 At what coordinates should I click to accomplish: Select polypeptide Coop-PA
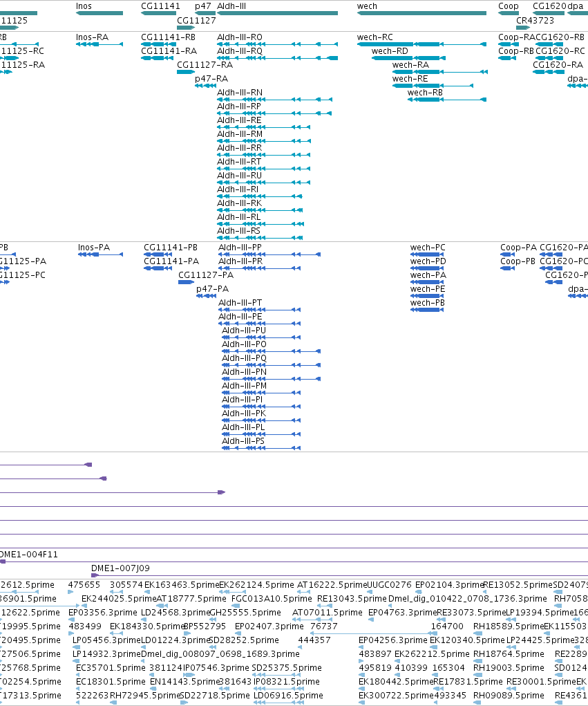518,248
